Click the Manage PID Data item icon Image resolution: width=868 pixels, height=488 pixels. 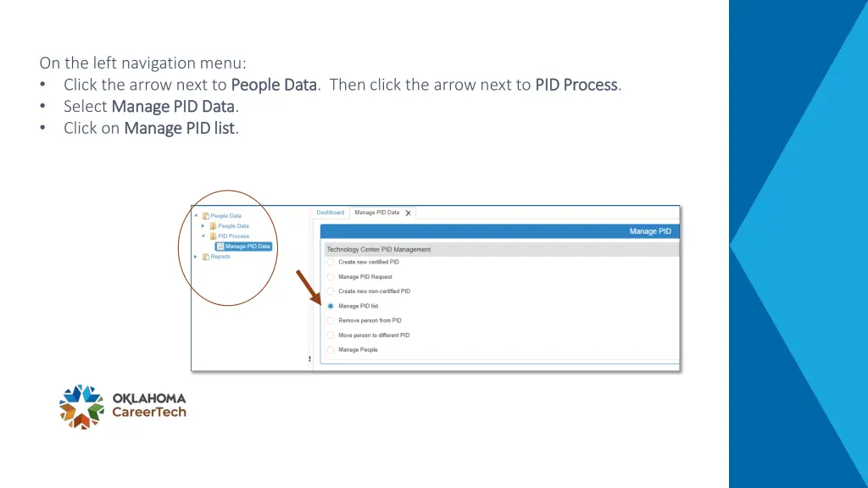pos(220,247)
